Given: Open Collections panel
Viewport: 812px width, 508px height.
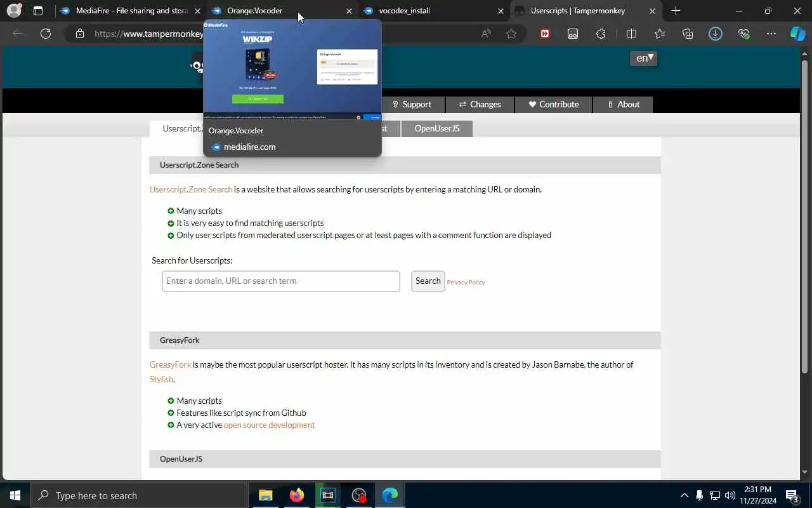Looking at the screenshot, I should point(688,34).
